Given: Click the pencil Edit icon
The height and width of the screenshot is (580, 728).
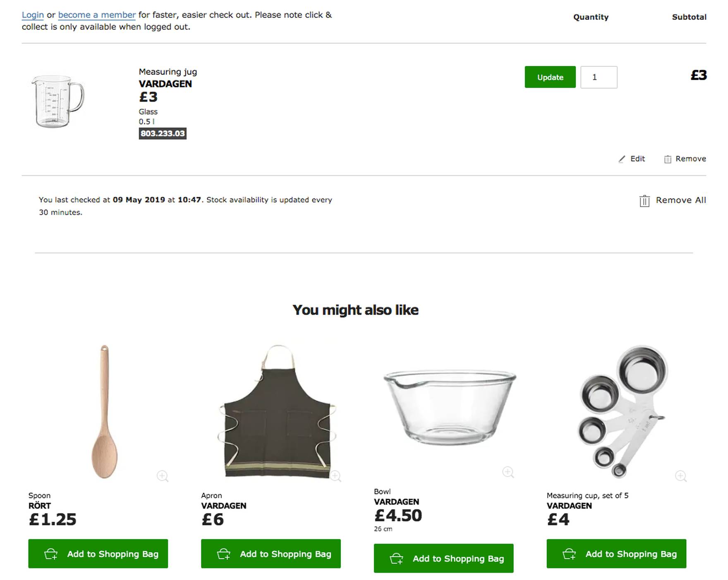Looking at the screenshot, I should point(622,159).
